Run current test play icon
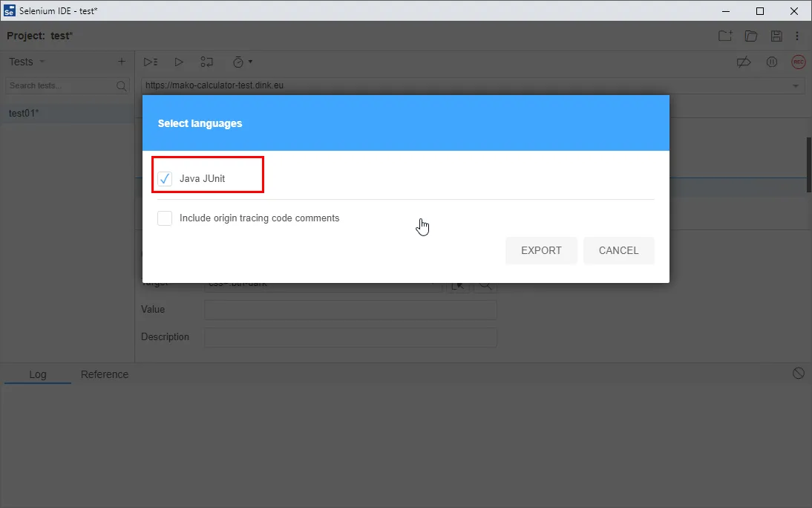 click(179, 62)
